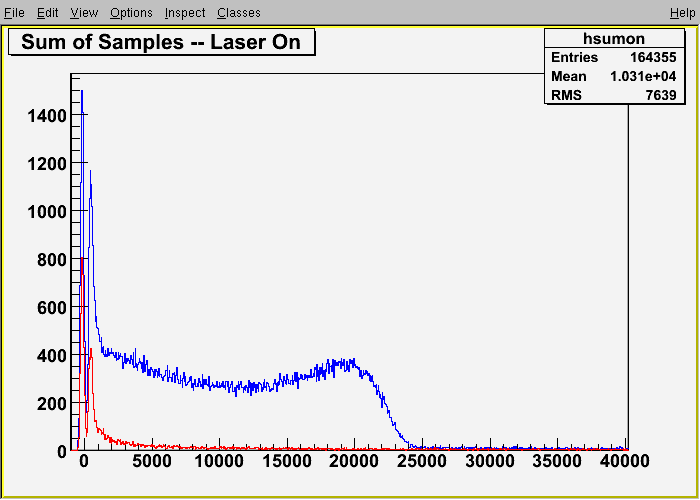This screenshot has height=500, width=700.
Task: Open the File menu
Action: [x=14, y=13]
